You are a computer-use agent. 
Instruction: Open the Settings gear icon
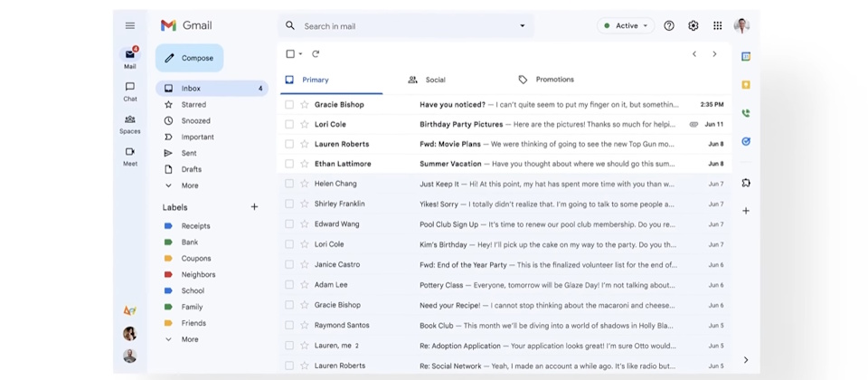pos(693,26)
